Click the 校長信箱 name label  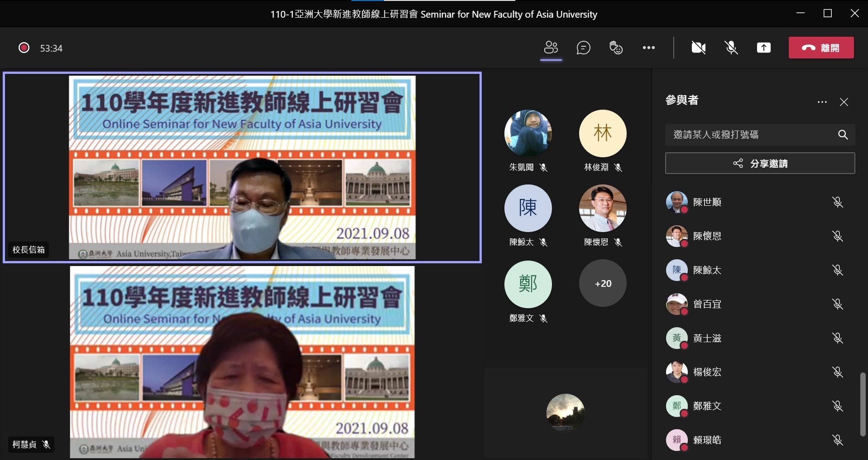click(29, 250)
